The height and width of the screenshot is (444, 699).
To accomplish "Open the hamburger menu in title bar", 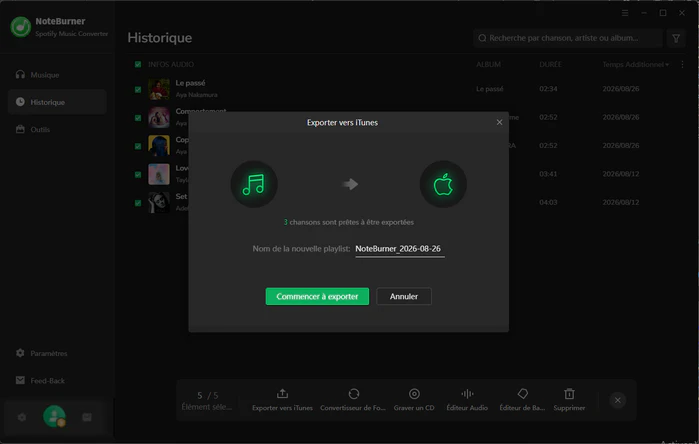I will pyautogui.click(x=625, y=13).
